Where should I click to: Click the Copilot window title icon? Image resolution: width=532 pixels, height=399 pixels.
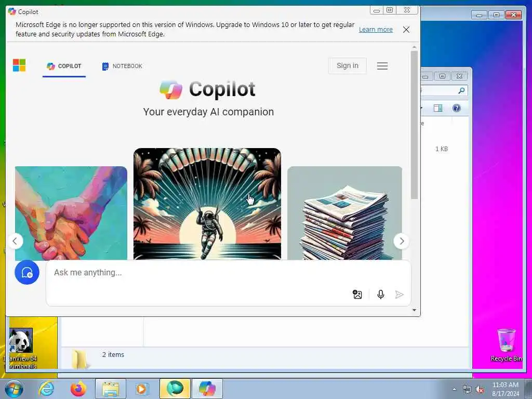coord(12,11)
